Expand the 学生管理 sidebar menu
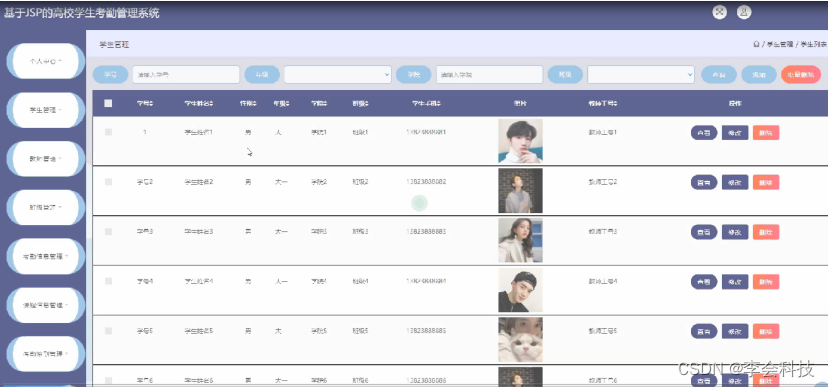The width and height of the screenshot is (830, 387). click(x=46, y=110)
